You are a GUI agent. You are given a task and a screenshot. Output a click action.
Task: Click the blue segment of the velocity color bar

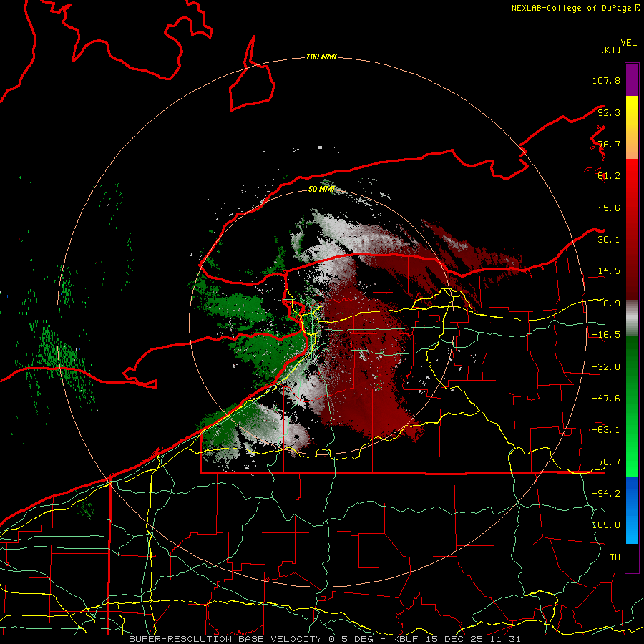click(x=632, y=510)
